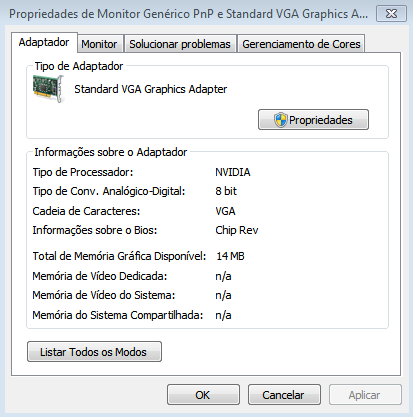Click the 8 bit converter type value

(226, 191)
